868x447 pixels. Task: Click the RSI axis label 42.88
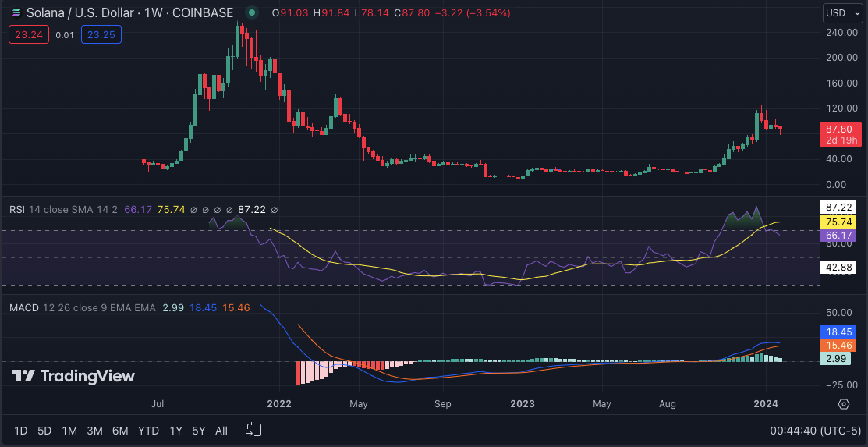tap(838, 268)
